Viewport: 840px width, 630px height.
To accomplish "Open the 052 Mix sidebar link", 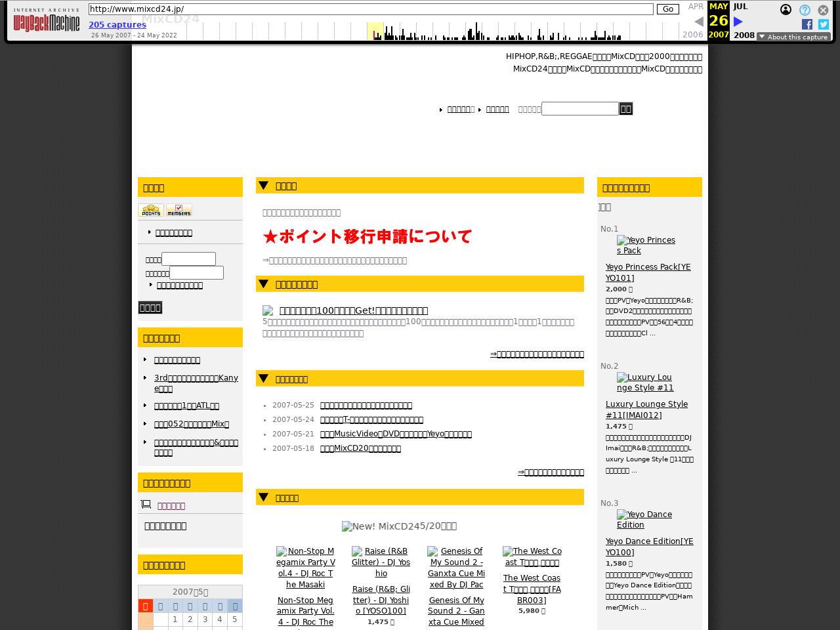I will pyautogui.click(x=192, y=424).
